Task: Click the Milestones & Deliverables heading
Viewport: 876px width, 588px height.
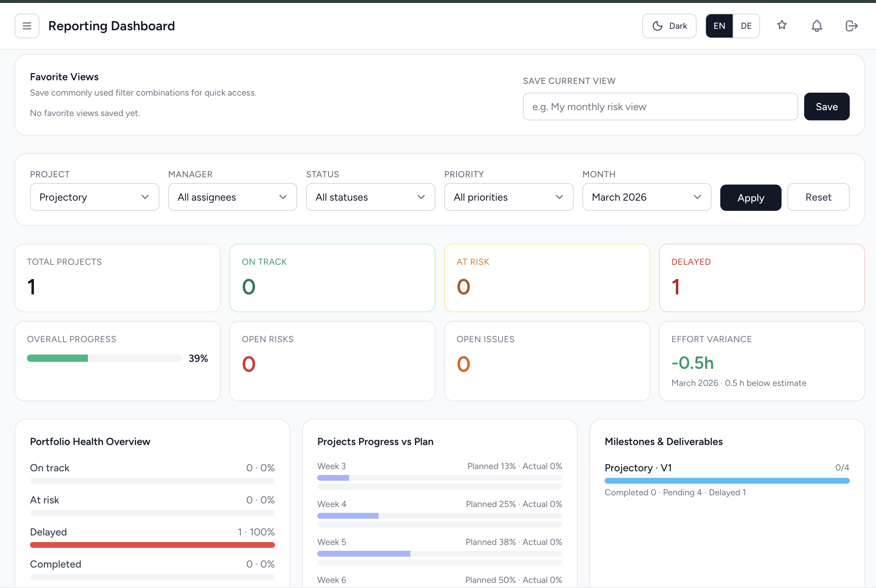Action: click(x=663, y=441)
